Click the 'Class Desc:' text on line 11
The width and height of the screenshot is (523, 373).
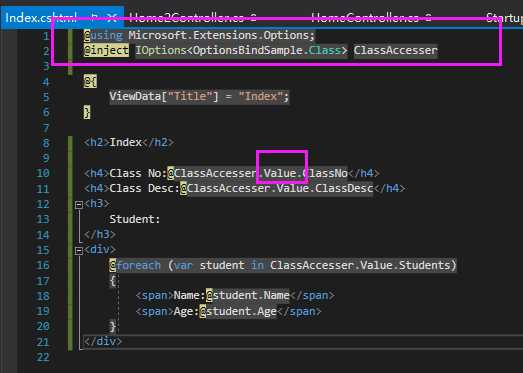(x=144, y=189)
